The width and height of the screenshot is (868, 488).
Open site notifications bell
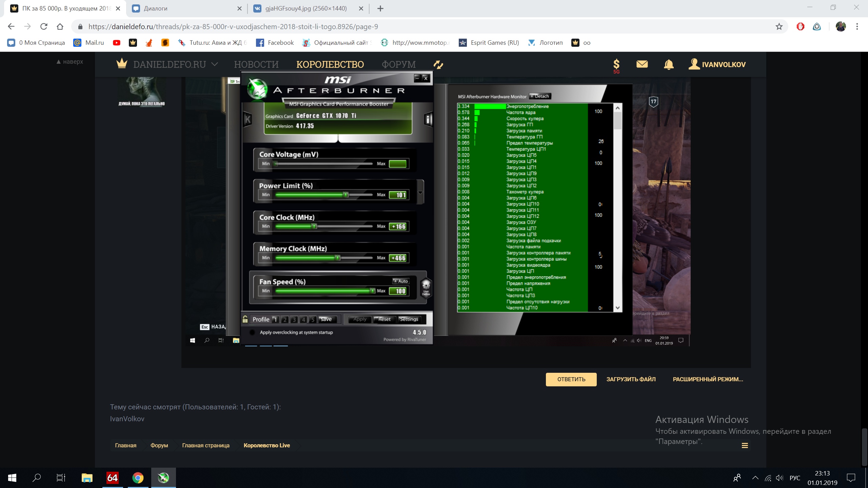pos(669,64)
